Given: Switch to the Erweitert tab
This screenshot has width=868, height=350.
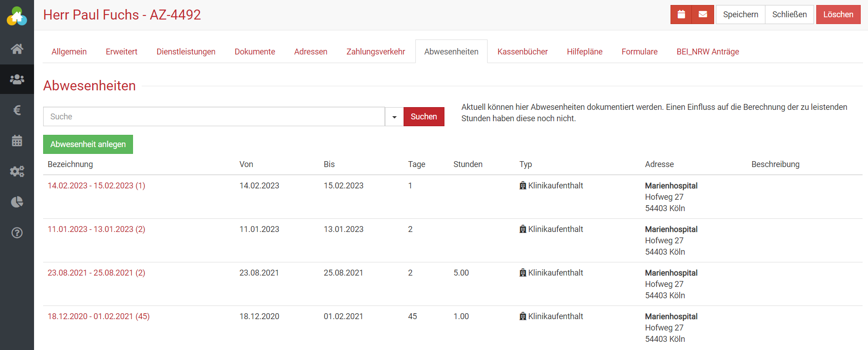Looking at the screenshot, I should coord(122,52).
